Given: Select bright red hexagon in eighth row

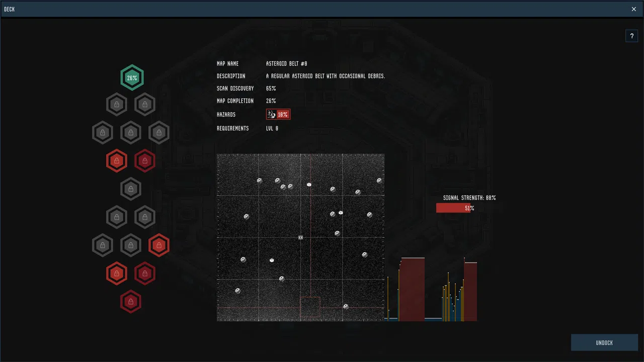Looking at the screenshot, I should tap(117, 274).
